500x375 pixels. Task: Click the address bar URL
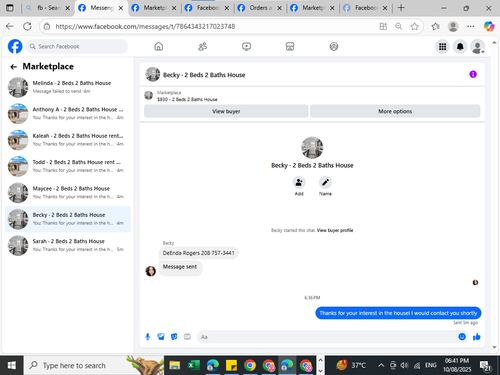coord(145,26)
